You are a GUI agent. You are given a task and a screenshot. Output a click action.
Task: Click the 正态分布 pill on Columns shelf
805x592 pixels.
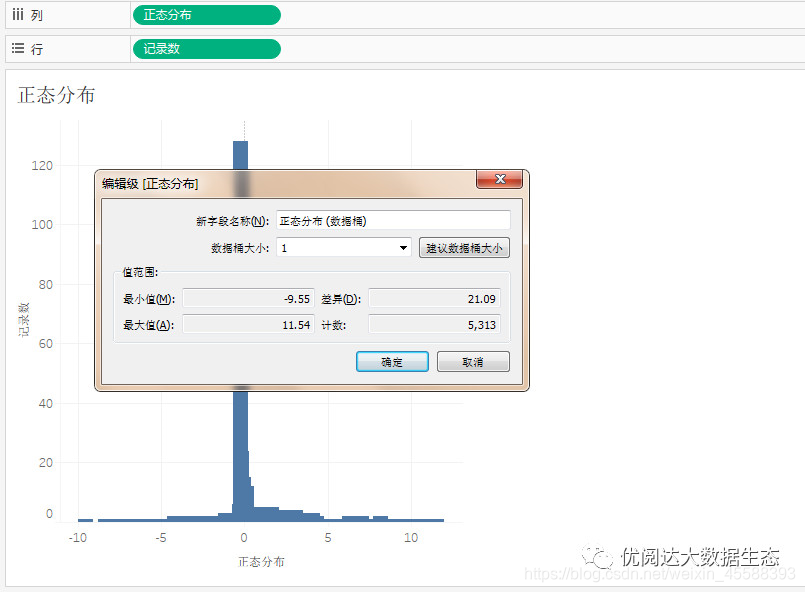pos(206,15)
